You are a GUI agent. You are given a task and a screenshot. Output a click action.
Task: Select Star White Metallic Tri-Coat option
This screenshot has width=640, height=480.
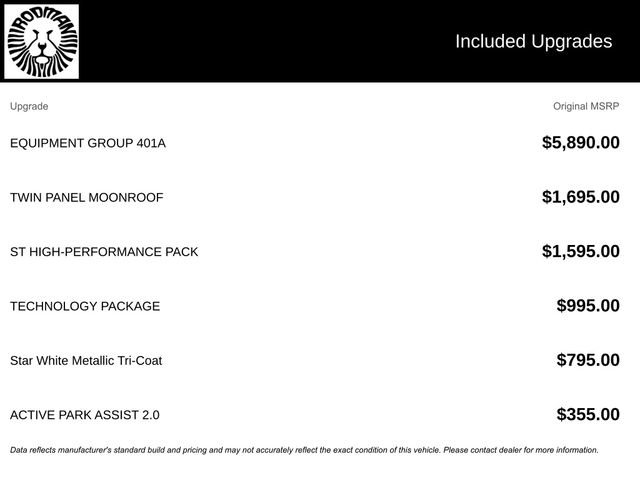86,360
